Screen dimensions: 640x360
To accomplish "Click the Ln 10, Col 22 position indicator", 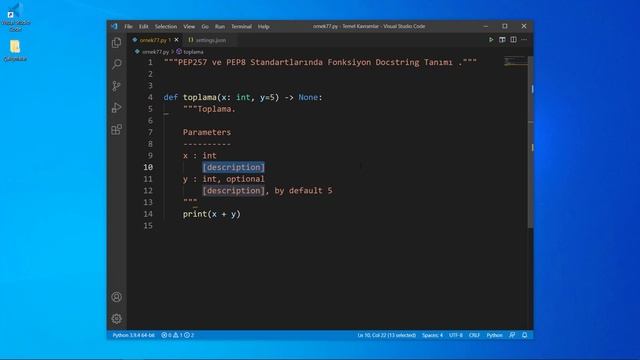I will [x=387, y=335].
